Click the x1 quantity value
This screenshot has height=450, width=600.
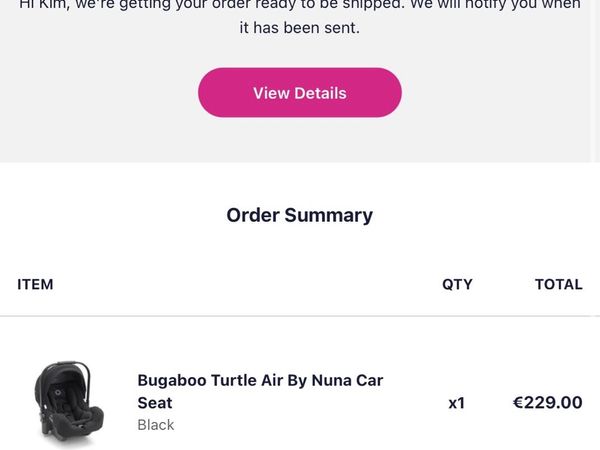456,403
